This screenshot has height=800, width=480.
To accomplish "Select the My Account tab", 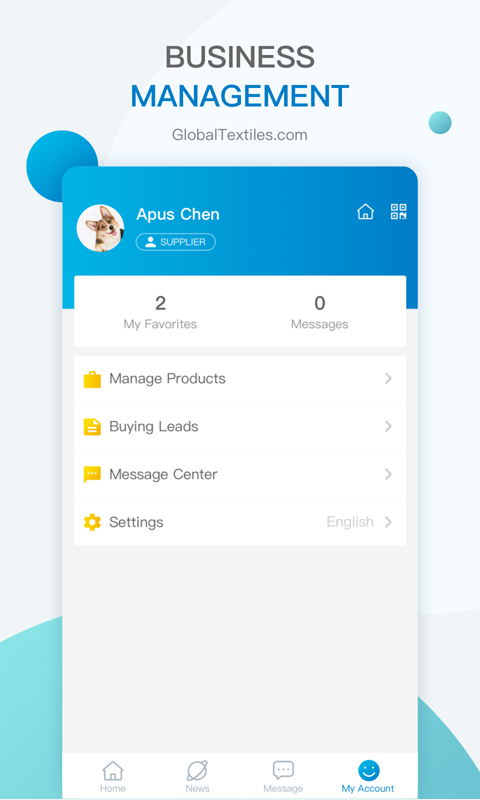I will point(368,777).
